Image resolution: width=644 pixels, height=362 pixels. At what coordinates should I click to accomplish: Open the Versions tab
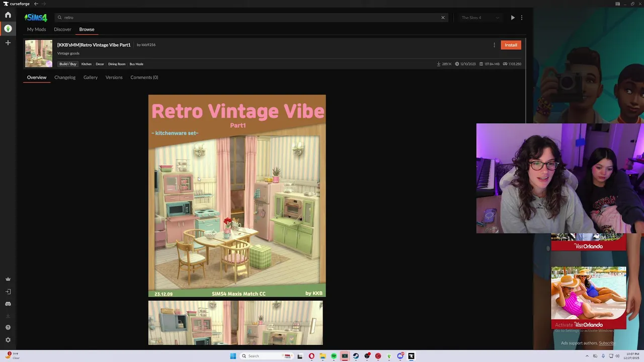click(114, 77)
